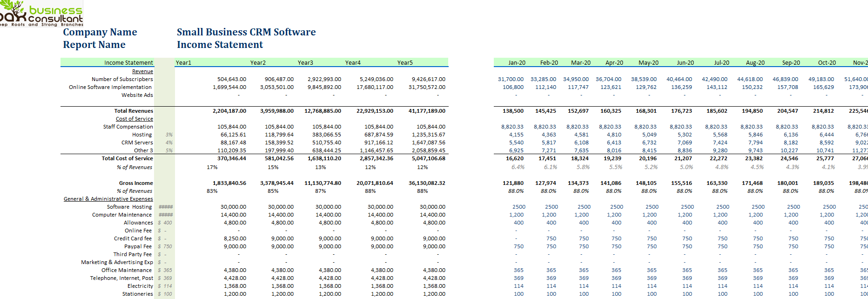Select 'Number of Subscribers' row label
The image size is (868, 299).
pyautogui.click(x=122, y=79)
